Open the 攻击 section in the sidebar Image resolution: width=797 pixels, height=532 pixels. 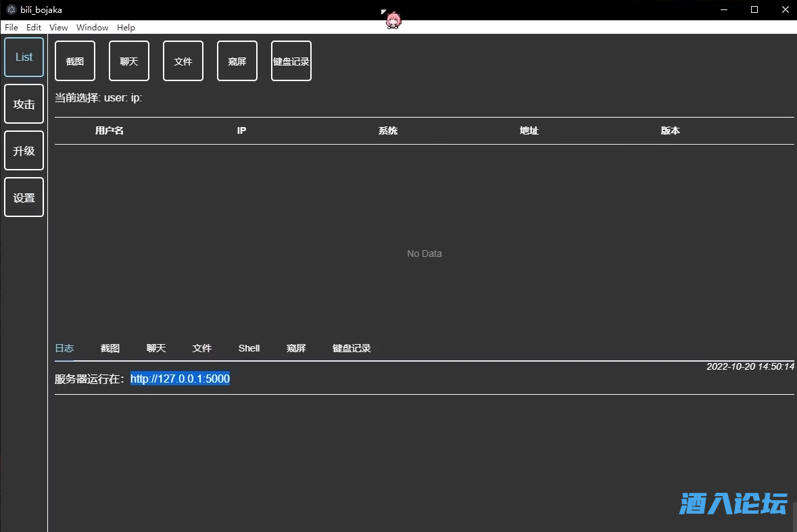click(x=24, y=104)
